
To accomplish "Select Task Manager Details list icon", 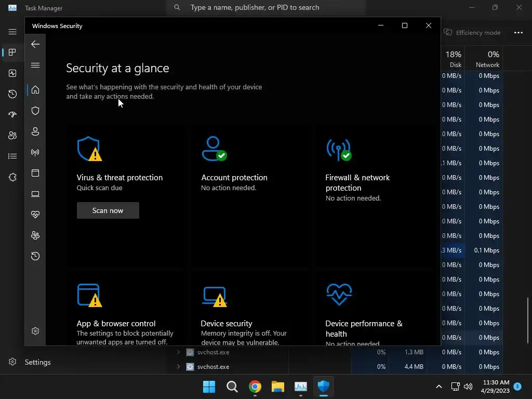I will [12, 156].
